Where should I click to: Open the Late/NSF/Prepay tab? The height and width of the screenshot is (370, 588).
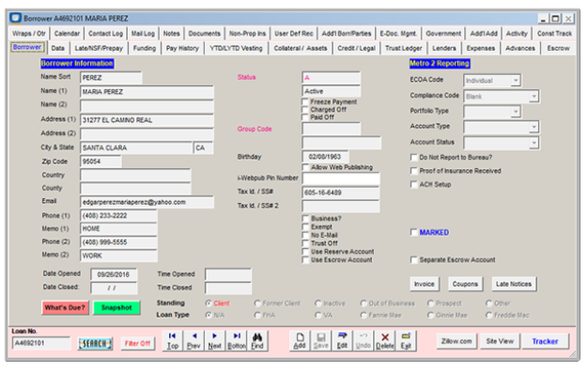(99, 48)
